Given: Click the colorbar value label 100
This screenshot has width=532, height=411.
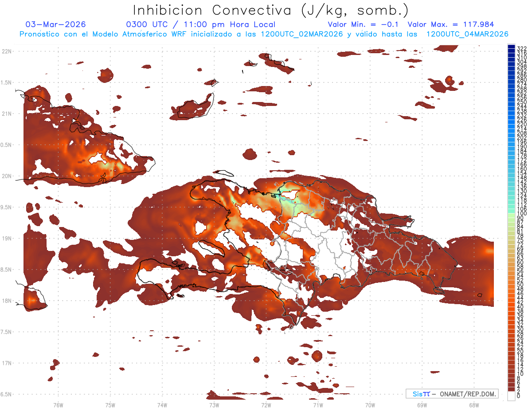Looking at the screenshot, I should tap(521, 213).
